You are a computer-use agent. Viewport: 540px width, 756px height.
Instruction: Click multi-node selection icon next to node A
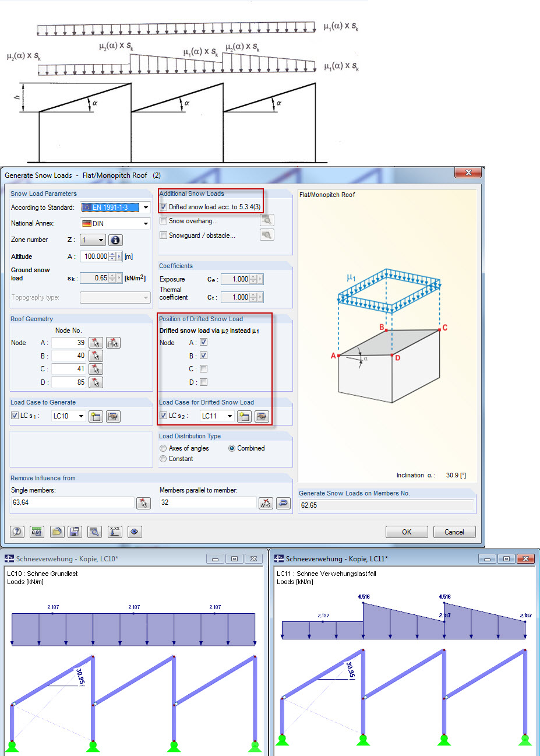[113, 343]
